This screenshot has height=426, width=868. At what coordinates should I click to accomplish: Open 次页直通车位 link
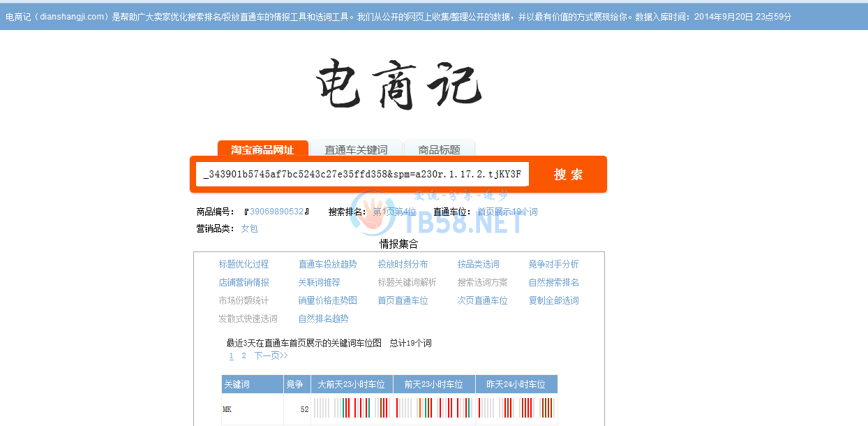click(482, 300)
